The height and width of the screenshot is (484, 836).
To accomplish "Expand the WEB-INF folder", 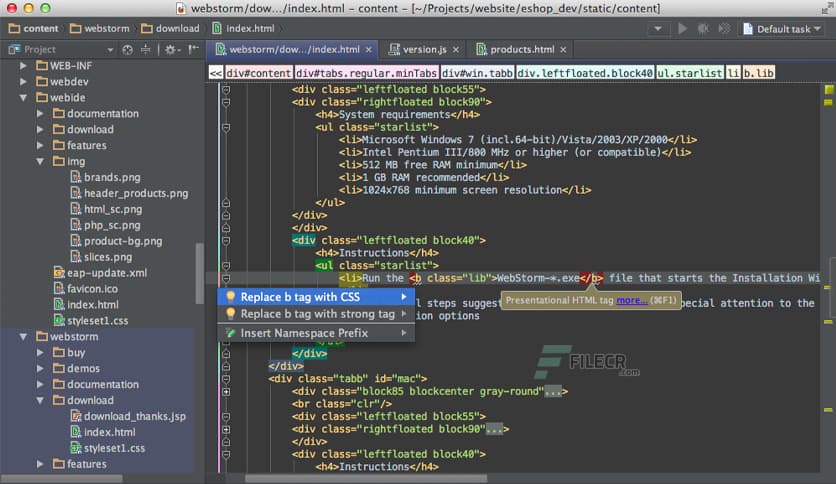I will pyautogui.click(x=23, y=66).
